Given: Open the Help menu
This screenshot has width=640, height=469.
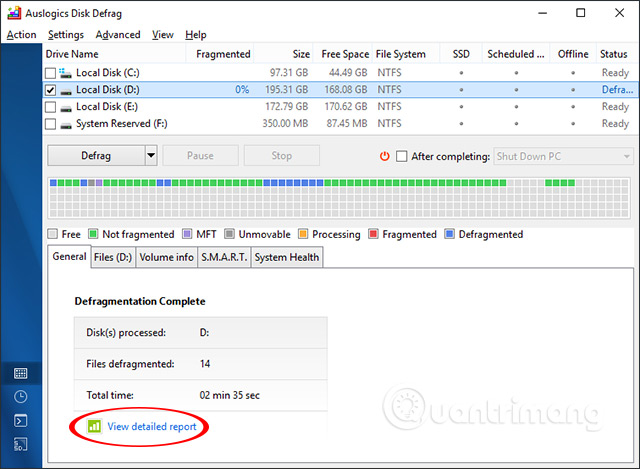Looking at the screenshot, I should (x=196, y=35).
